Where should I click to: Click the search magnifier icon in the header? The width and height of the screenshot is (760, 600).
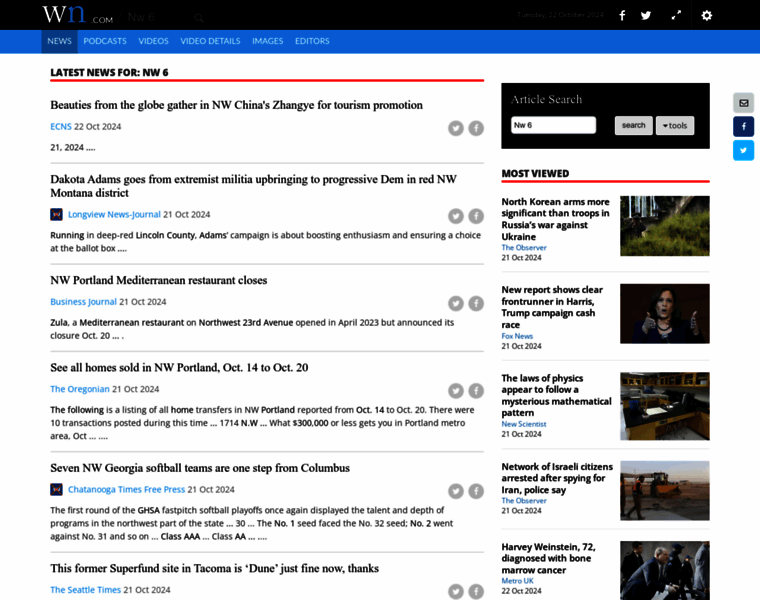pyautogui.click(x=199, y=18)
